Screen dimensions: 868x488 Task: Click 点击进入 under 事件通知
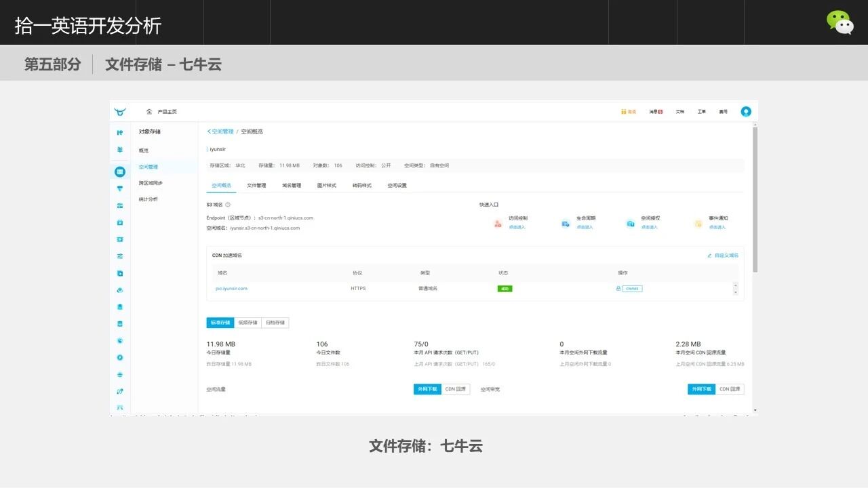(717, 227)
